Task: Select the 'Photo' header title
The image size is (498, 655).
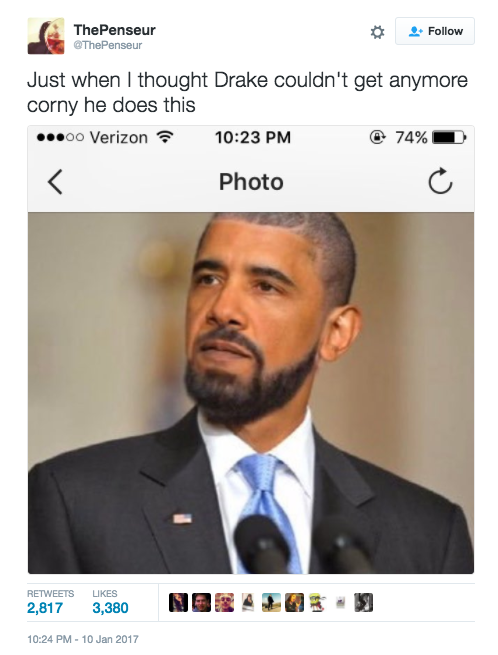Action: [251, 182]
